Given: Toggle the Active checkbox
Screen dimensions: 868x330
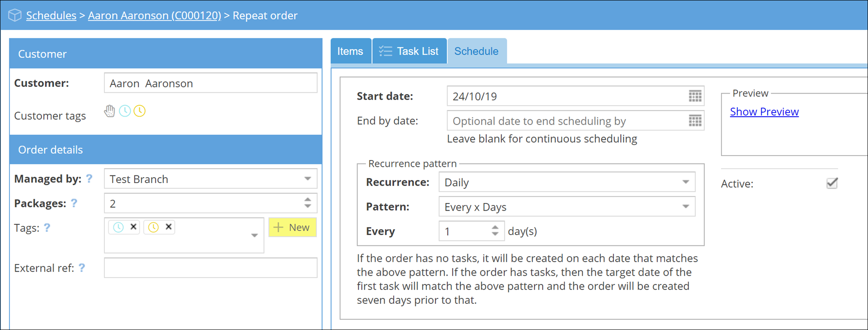Looking at the screenshot, I should tap(832, 183).
